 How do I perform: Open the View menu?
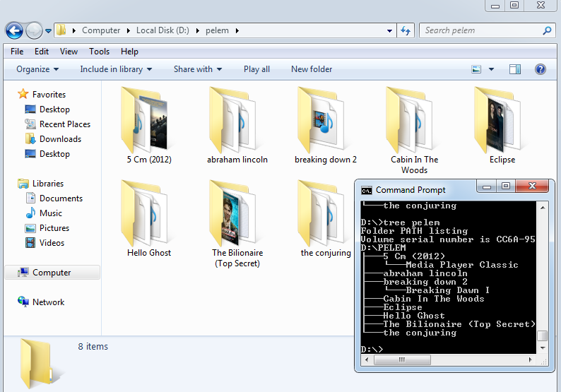click(x=69, y=52)
